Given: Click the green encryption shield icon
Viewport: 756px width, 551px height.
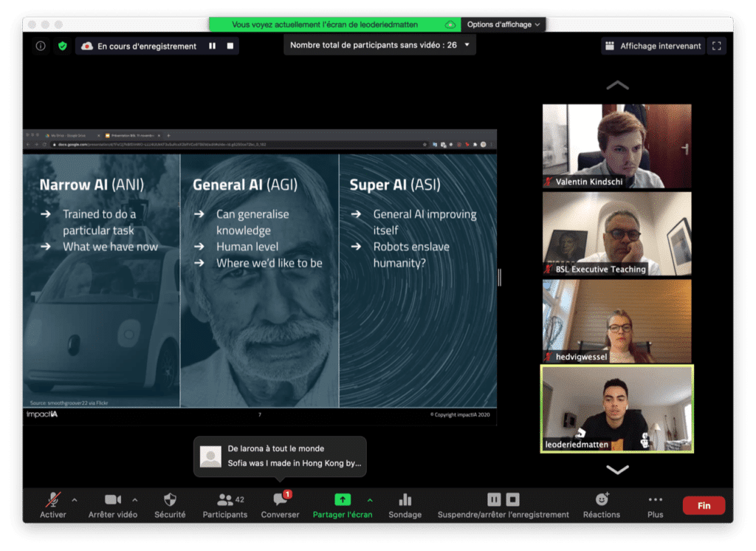Looking at the screenshot, I should (x=63, y=46).
